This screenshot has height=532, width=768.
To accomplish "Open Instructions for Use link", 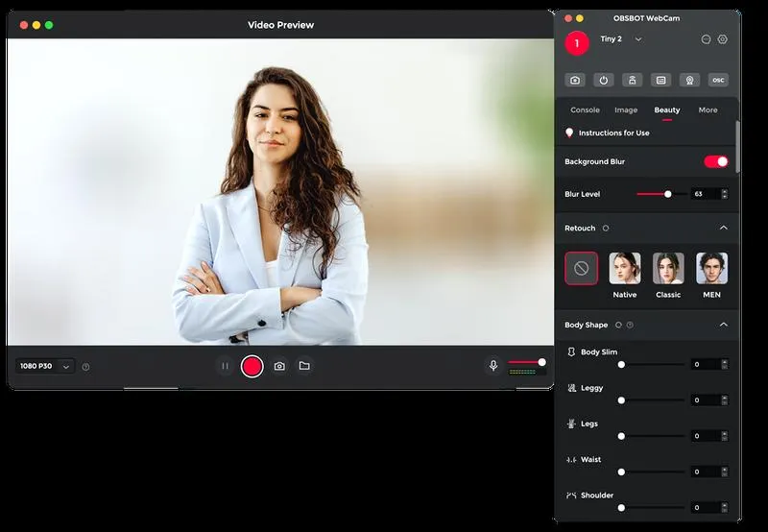I will (x=613, y=133).
